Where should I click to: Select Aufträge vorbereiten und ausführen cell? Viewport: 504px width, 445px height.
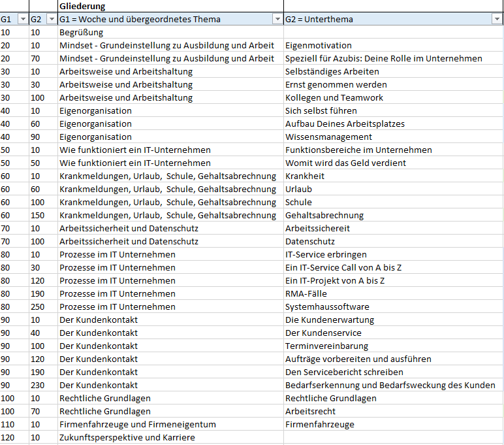(x=393, y=359)
